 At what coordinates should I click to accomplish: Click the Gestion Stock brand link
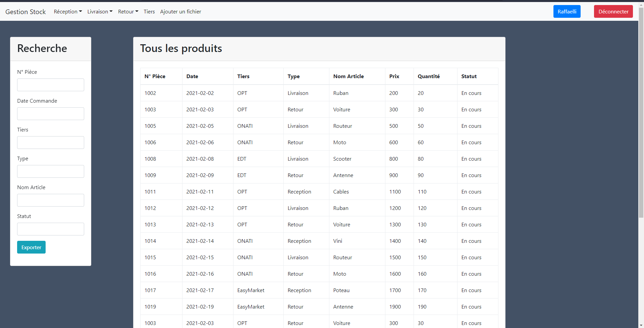tap(25, 12)
